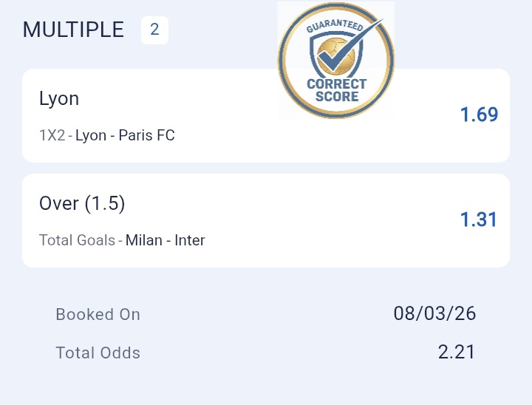Click the CORRECT SCORE text on the badge
532x405 pixels.
coord(336,90)
